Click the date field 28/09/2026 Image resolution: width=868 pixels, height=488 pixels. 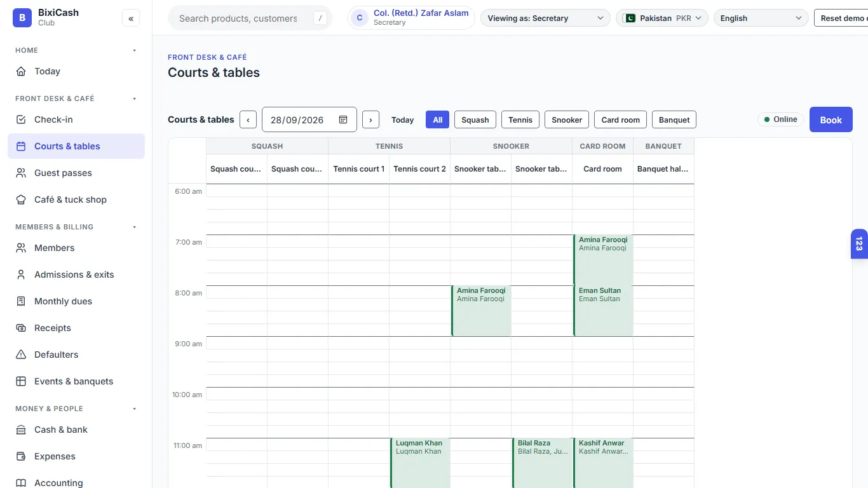pyautogui.click(x=309, y=119)
